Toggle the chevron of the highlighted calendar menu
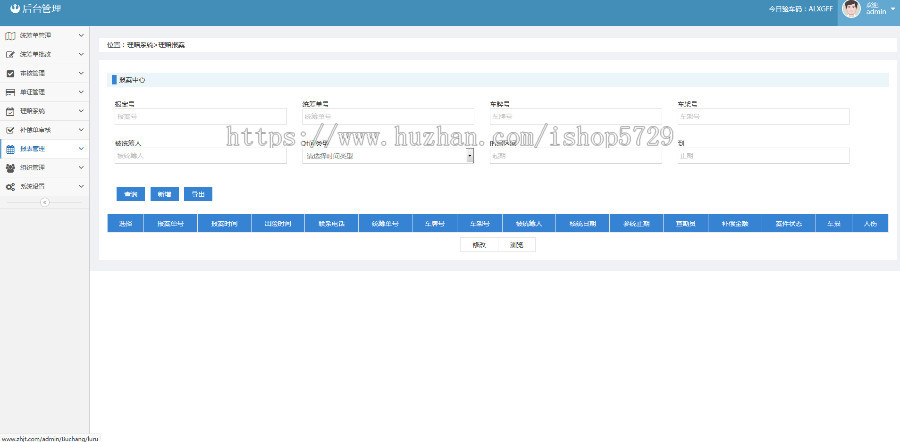900x442 pixels. (81, 149)
